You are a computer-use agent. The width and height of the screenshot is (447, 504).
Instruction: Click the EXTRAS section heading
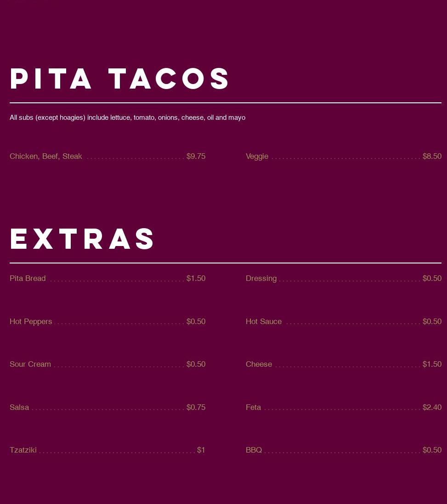[82, 239]
